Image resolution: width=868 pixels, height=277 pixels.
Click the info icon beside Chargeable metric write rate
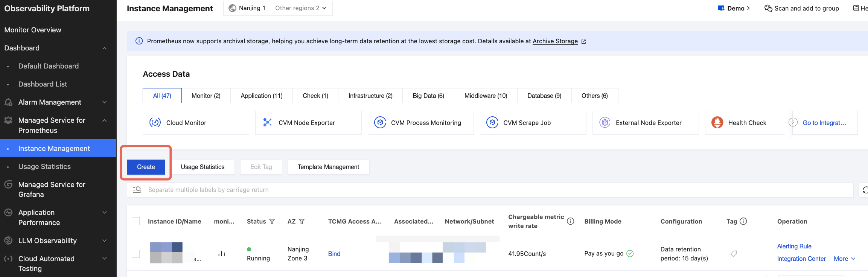[570, 221]
